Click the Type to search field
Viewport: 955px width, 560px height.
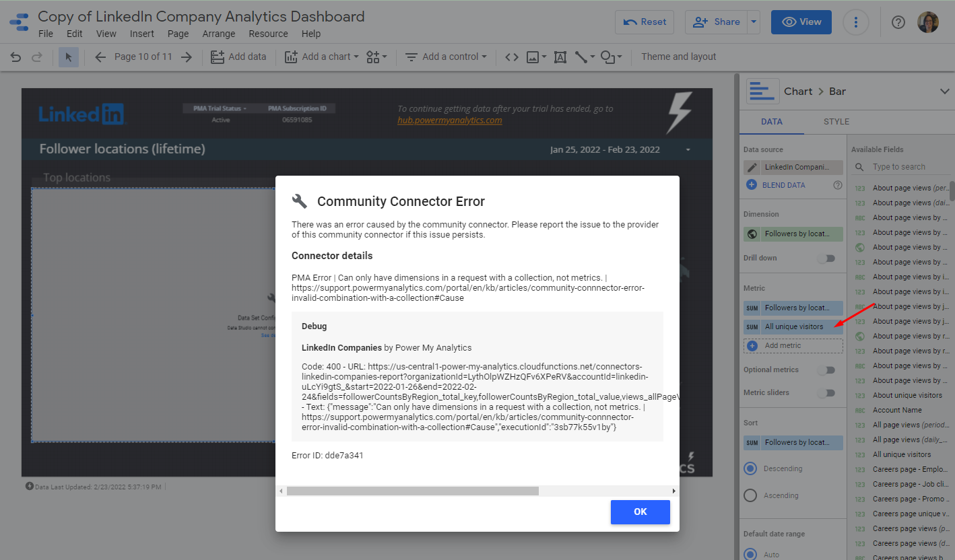click(x=907, y=166)
